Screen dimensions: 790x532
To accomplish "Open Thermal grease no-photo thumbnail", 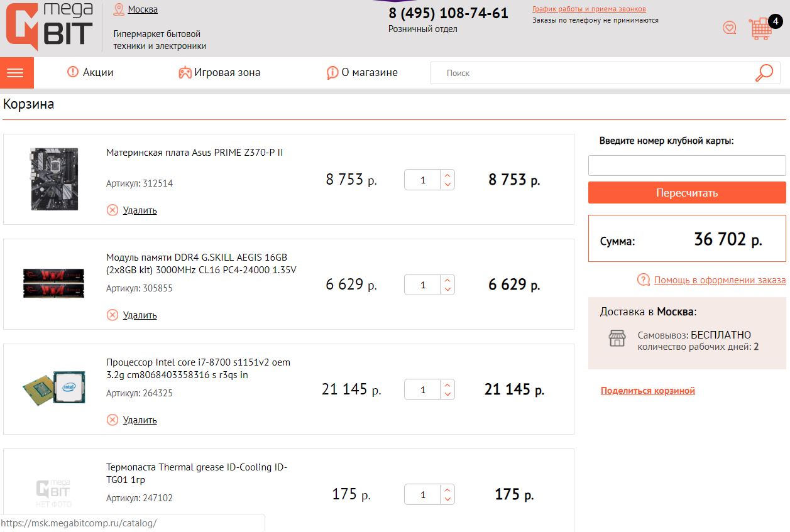I will [x=53, y=494].
